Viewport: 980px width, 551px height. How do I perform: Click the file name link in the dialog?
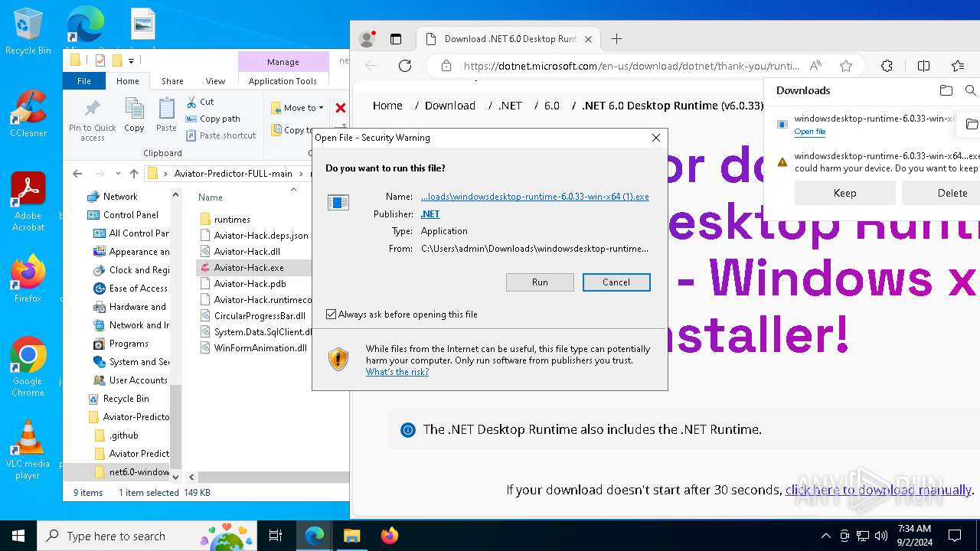(535, 197)
